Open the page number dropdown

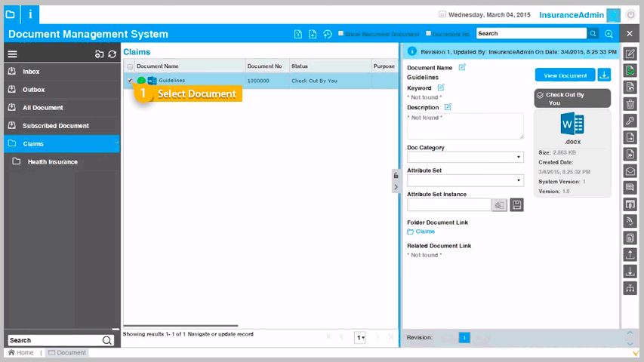pos(360,337)
